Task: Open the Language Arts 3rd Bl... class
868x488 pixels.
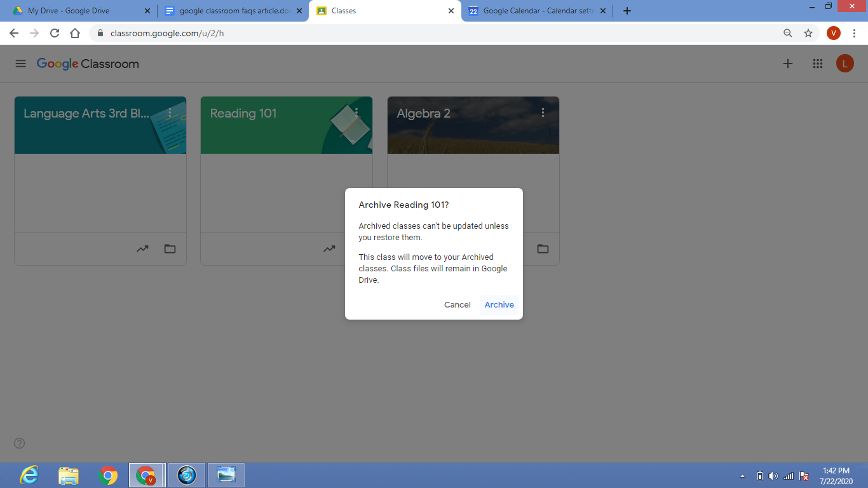Action: point(86,114)
